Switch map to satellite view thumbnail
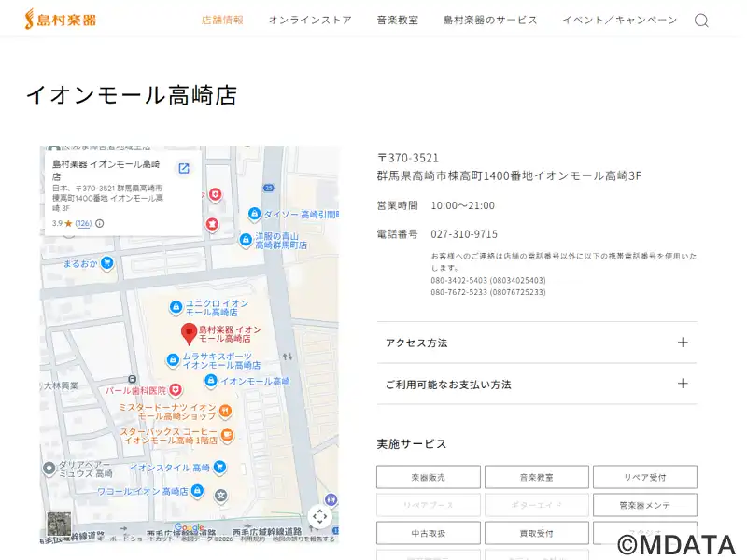 pos(59,524)
